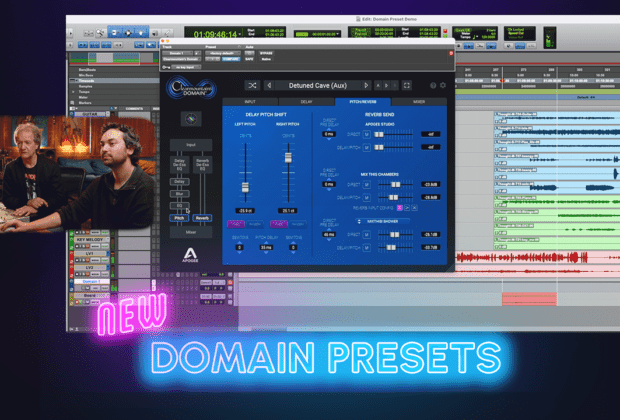Select the PITCH/REVERB tab
The height and width of the screenshot is (420, 620).
(363, 102)
